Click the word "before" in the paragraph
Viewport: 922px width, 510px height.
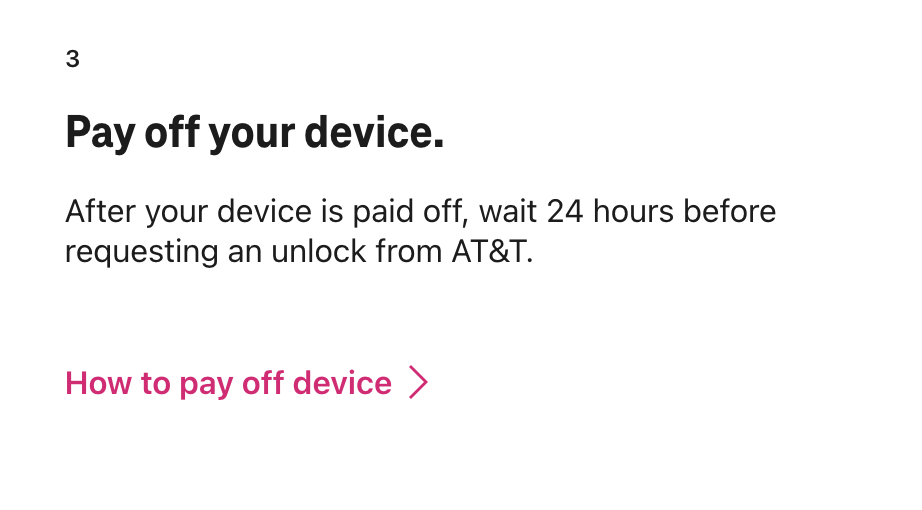click(730, 212)
